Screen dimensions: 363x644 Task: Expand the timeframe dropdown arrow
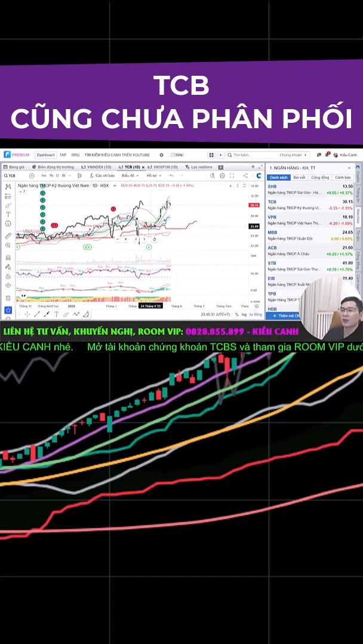[x=69, y=175]
